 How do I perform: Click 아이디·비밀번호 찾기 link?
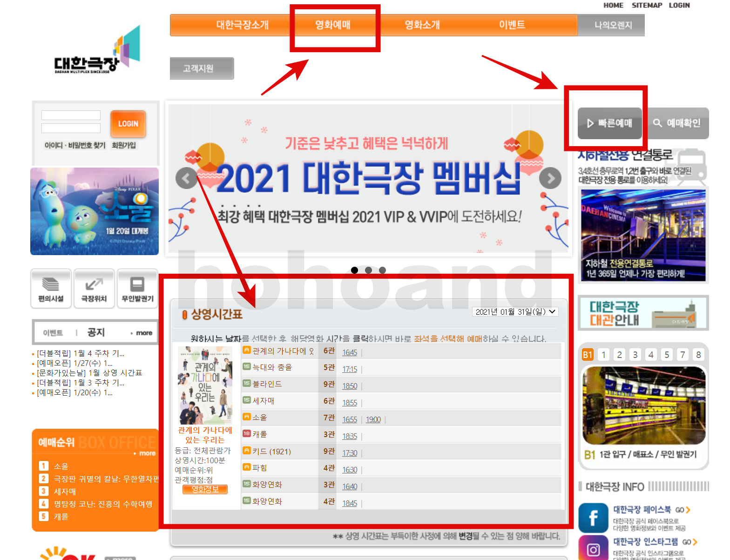pos(75,145)
